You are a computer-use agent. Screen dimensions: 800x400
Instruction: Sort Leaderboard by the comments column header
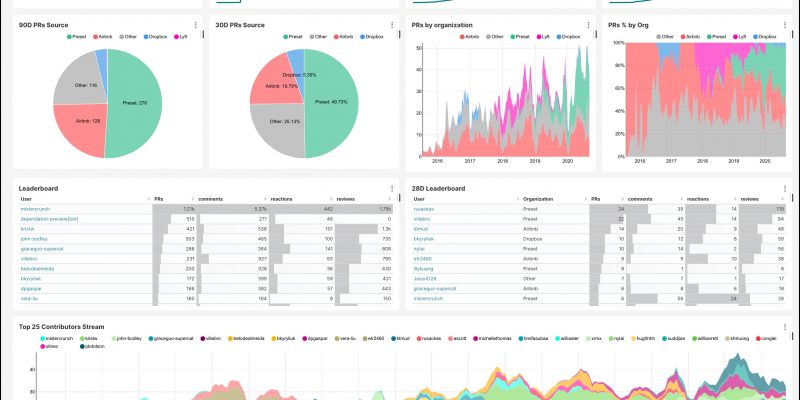211,199
